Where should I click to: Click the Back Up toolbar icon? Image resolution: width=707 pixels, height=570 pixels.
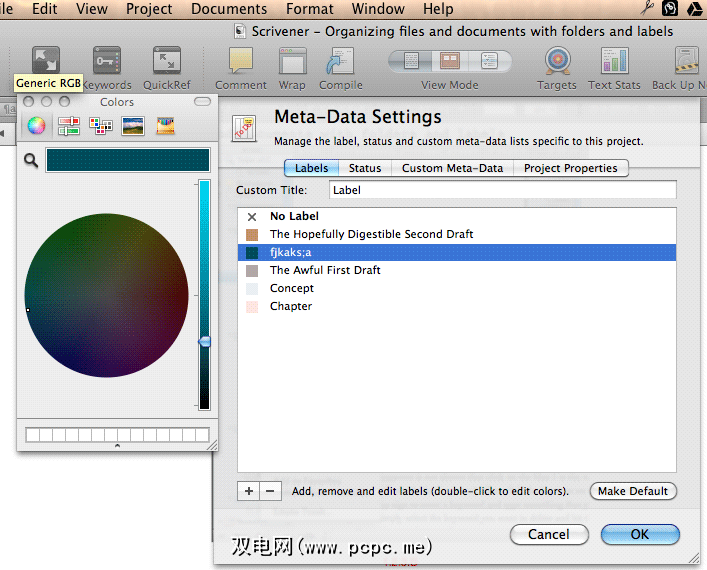(687, 60)
